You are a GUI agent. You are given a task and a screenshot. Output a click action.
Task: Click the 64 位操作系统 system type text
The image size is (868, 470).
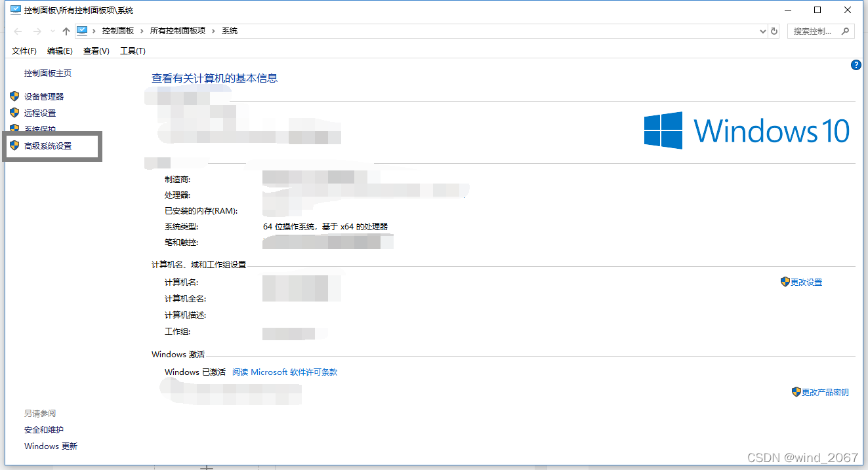pos(325,227)
